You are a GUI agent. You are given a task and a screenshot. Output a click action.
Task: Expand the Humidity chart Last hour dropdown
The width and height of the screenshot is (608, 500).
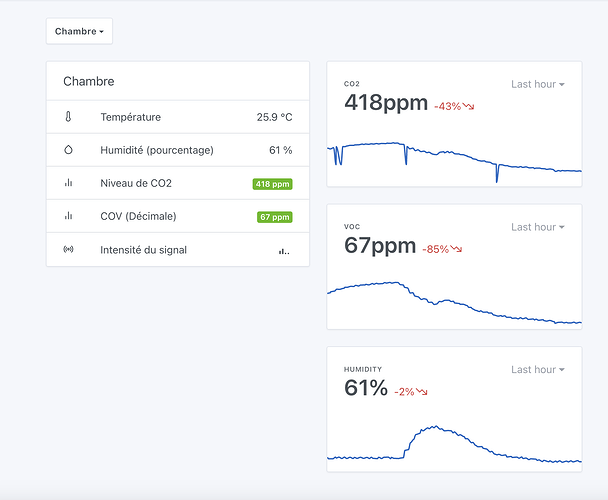pos(537,370)
